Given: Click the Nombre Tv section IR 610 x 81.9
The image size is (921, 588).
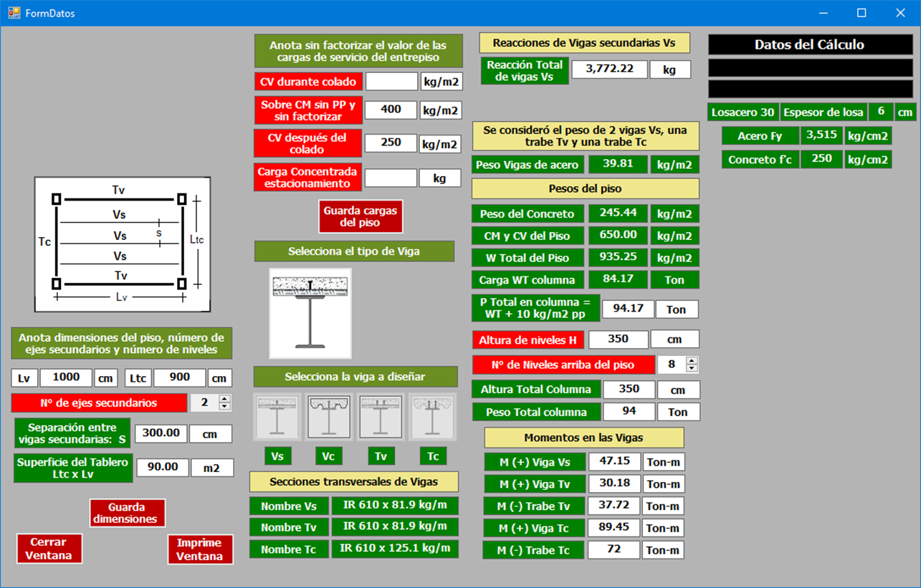Looking at the screenshot, I should [x=395, y=527].
